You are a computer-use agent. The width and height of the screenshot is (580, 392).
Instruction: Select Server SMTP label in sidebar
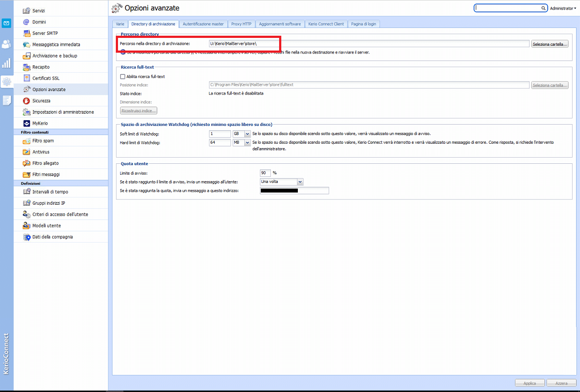click(x=45, y=33)
